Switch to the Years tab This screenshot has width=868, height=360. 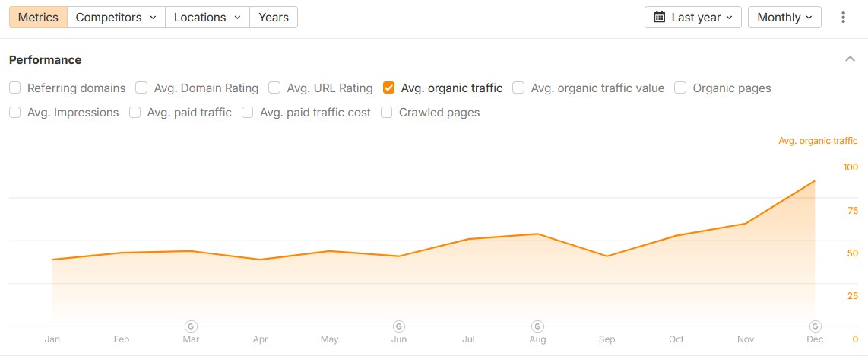click(x=273, y=18)
